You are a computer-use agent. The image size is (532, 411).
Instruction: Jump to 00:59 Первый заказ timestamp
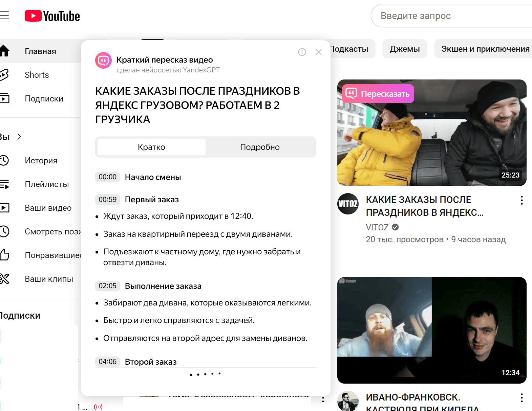coord(107,200)
